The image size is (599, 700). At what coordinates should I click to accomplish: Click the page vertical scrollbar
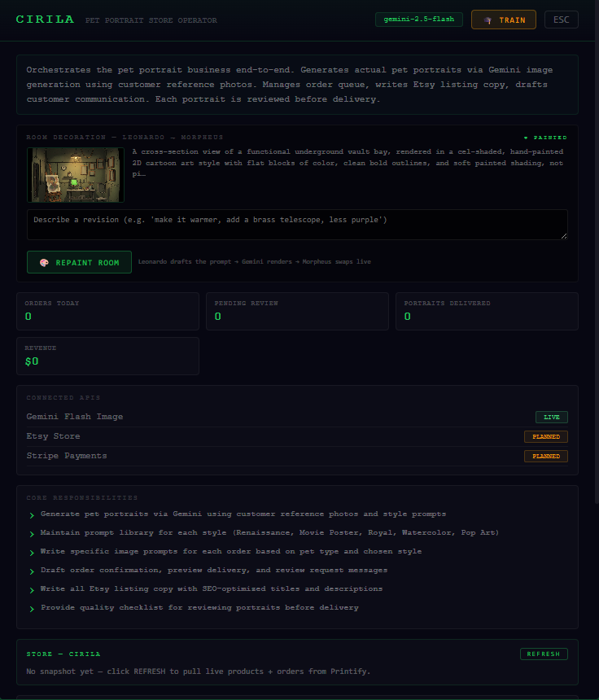coord(597,252)
